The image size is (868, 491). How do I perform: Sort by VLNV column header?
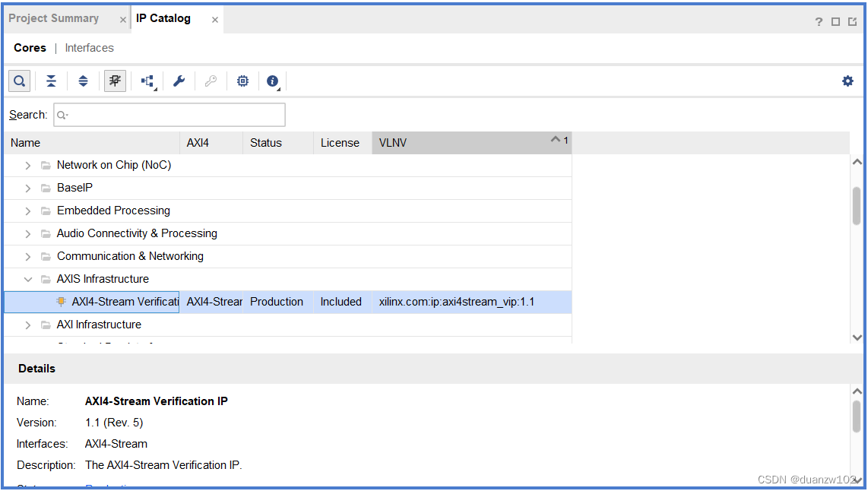coord(472,143)
